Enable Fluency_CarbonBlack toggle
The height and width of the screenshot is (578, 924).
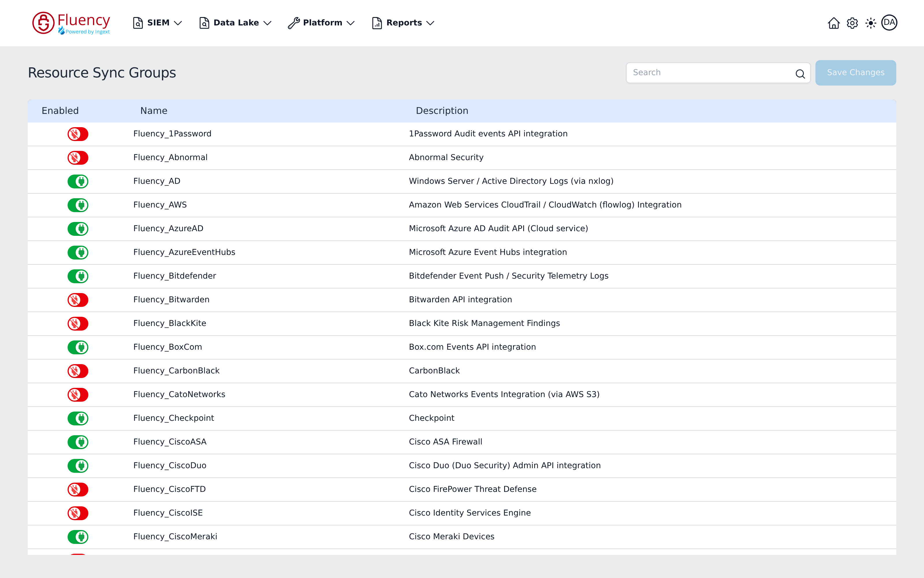(x=78, y=371)
